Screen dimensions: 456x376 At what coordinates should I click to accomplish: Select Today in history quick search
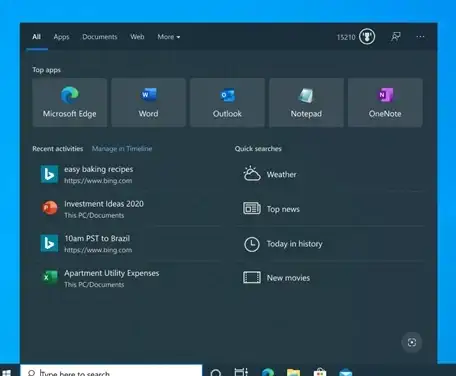coord(330,244)
